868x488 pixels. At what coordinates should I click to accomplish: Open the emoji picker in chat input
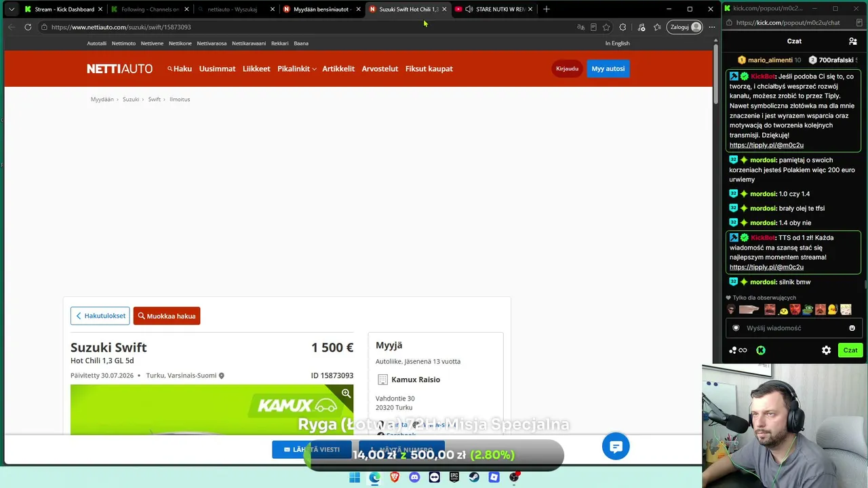pos(852,328)
